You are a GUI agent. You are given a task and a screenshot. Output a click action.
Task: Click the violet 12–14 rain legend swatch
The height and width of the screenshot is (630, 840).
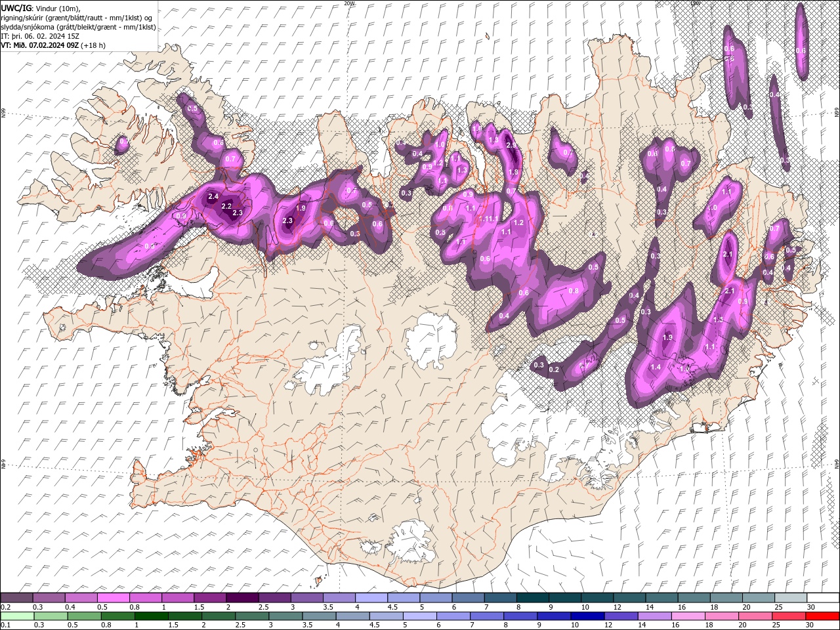[621, 616]
